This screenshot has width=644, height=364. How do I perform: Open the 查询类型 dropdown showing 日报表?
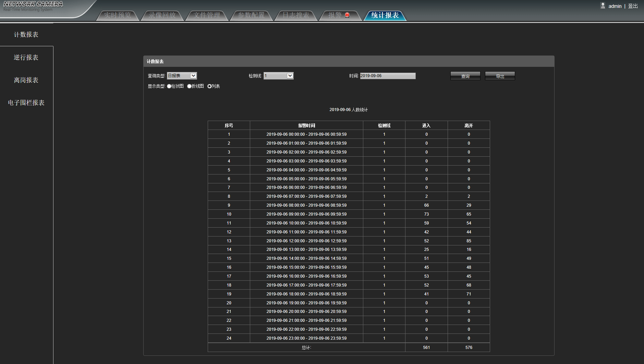coord(182,76)
